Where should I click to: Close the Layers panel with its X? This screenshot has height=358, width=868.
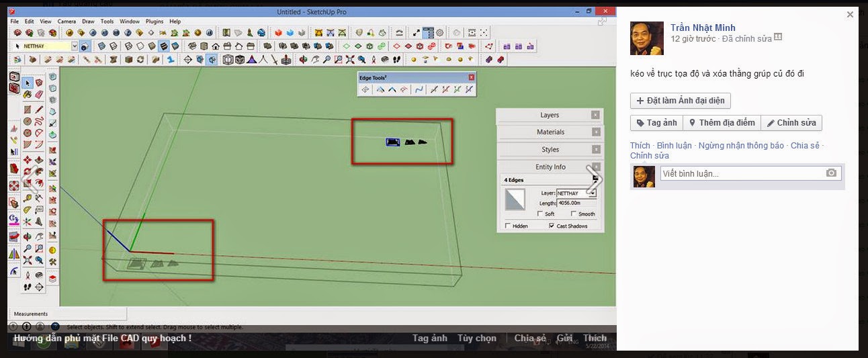pos(595,115)
